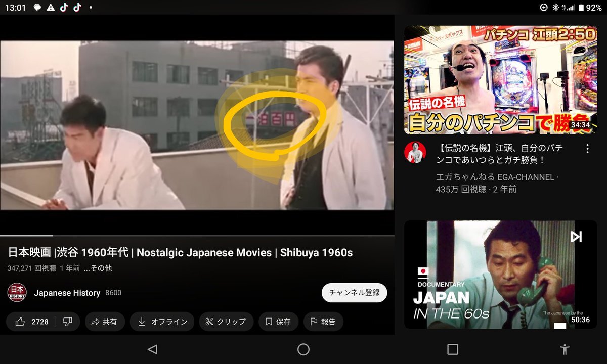Tap the 347,271 回視聴 view count

tap(32, 268)
